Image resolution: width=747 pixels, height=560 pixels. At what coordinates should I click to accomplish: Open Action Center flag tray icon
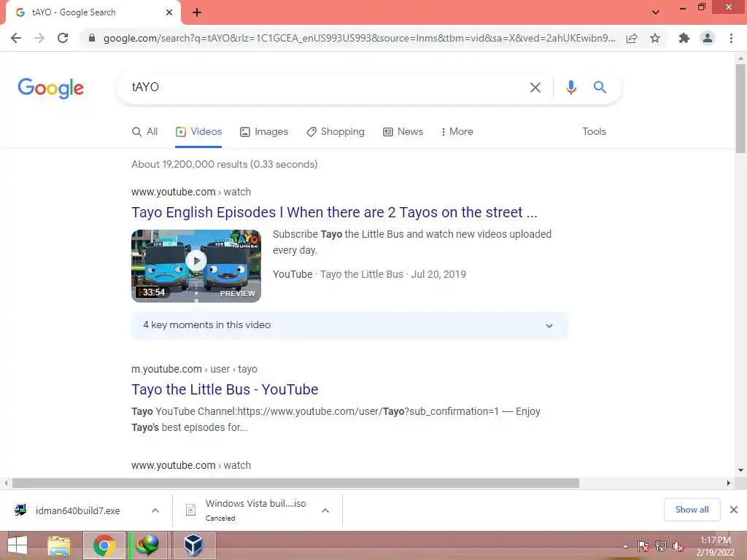(x=643, y=546)
